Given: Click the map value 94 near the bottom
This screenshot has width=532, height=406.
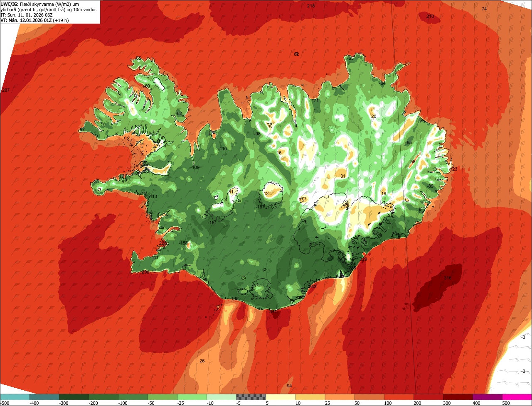Looking at the screenshot, I should tap(289, 386).
